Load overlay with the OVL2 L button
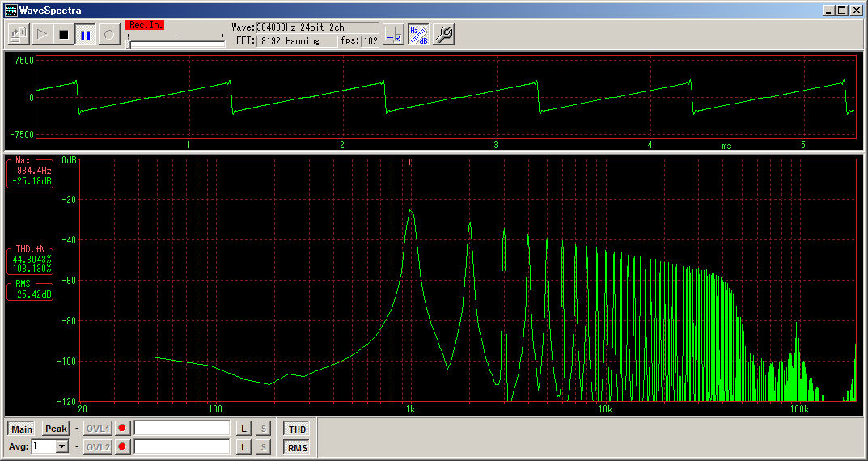This screenshot has height=461, width=868. point(244,446)
